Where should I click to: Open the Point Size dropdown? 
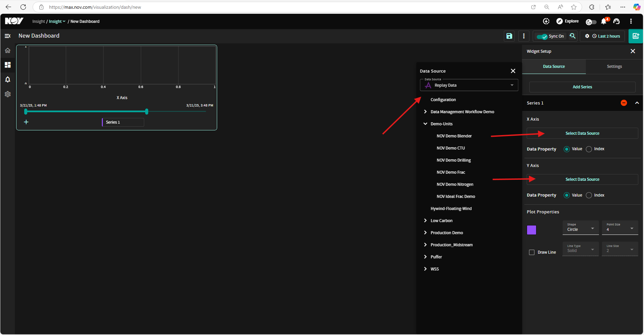point(620,227)
